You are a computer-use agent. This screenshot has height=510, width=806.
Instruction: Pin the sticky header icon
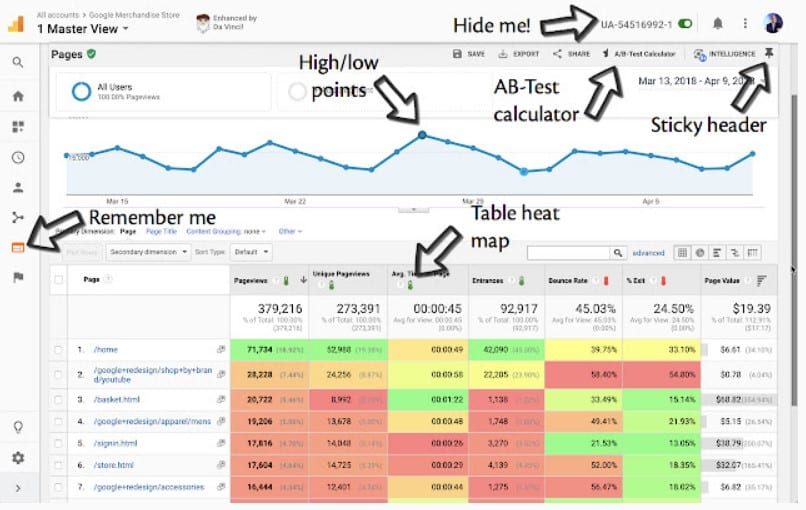tap(769, 53)
